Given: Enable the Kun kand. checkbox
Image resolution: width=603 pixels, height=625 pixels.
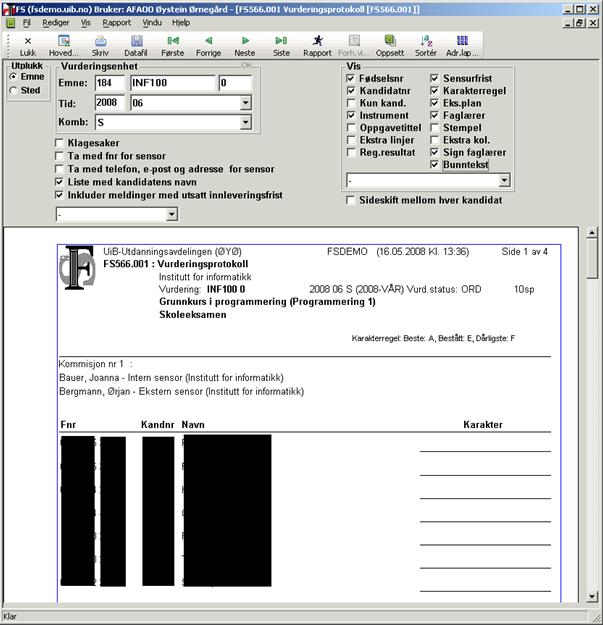Looking at the screenshot, I should pyautogui.click(x=351, y=103).
